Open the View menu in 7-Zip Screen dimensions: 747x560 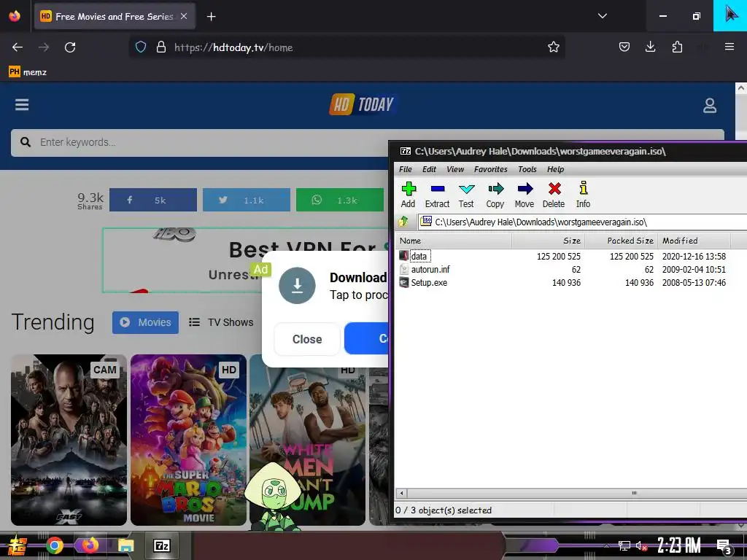click(455, 169)
